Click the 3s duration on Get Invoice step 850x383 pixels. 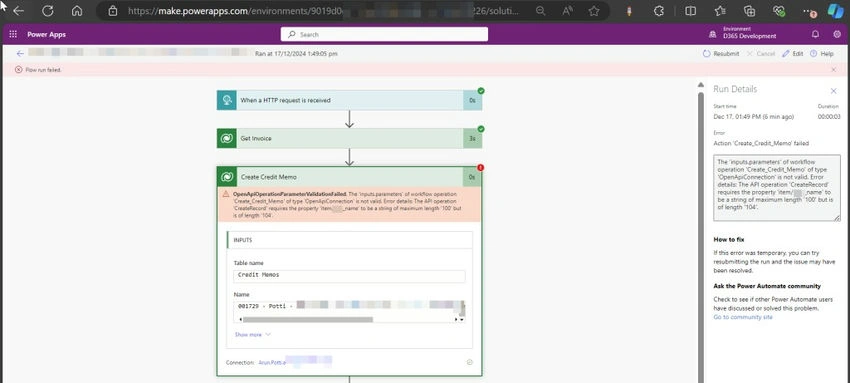pos(472,139)
